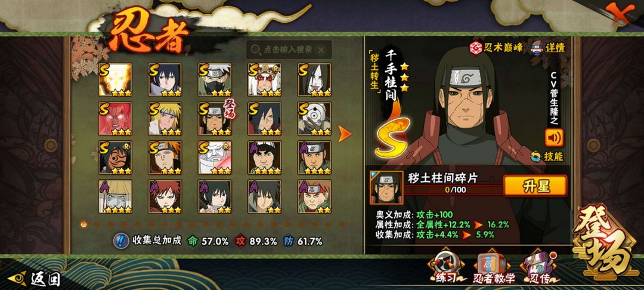Viewport: 644px width, 290px height.
Task: Open the 技能 skill swap icon
Action: (x=535, y=156)
